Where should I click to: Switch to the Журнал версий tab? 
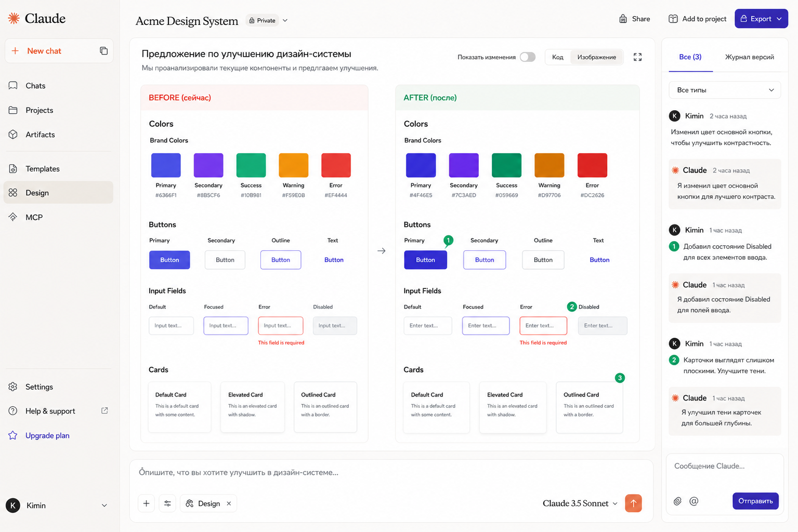click(x=749, y=57)
